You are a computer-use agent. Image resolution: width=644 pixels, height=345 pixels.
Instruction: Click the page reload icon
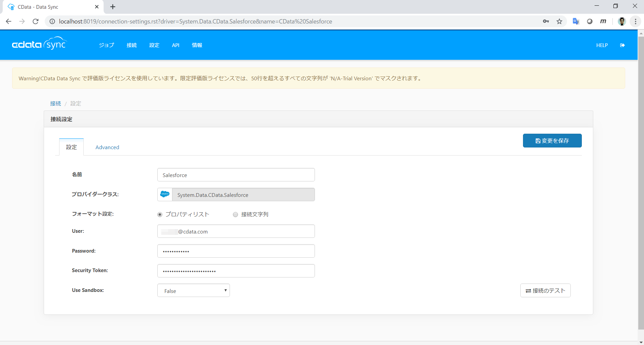point(35,21)
